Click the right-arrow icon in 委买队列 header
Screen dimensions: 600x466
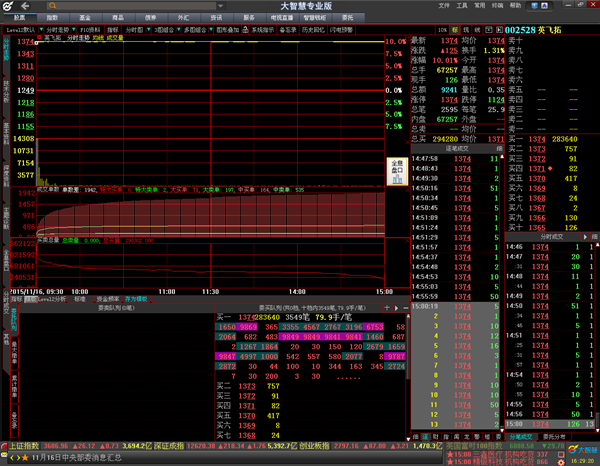pos(396,308)
